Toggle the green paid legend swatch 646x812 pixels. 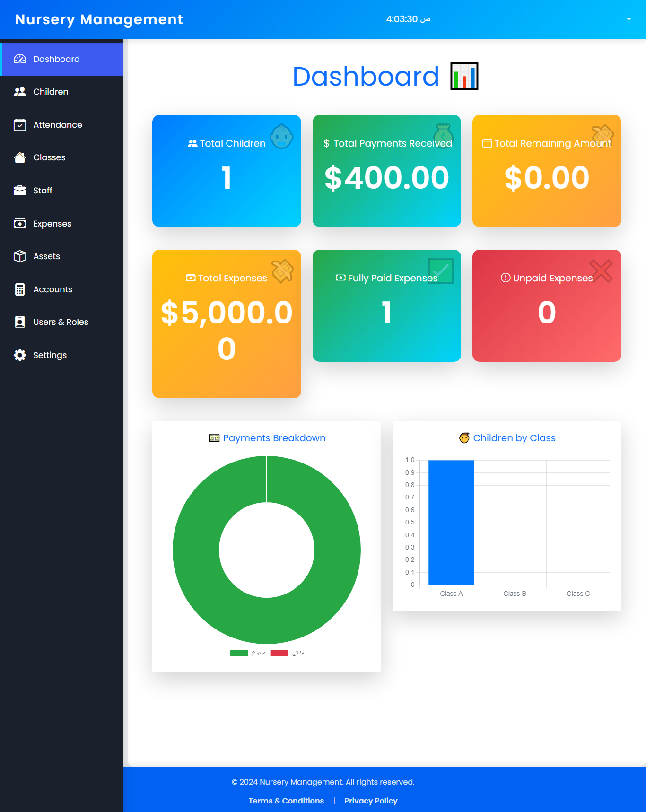239,653
